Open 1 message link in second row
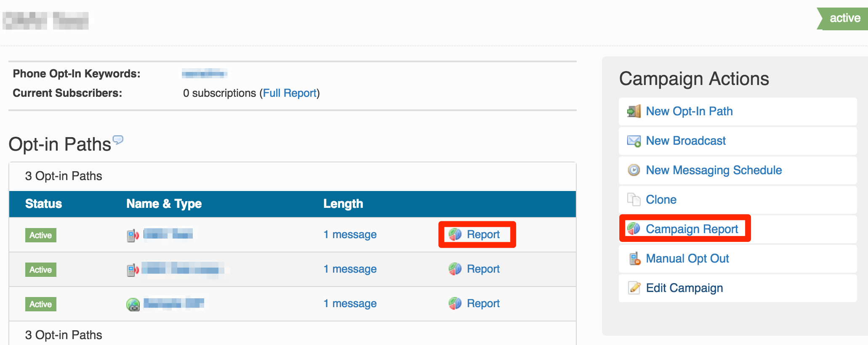 pyautogui.click(x=350, y=269)
